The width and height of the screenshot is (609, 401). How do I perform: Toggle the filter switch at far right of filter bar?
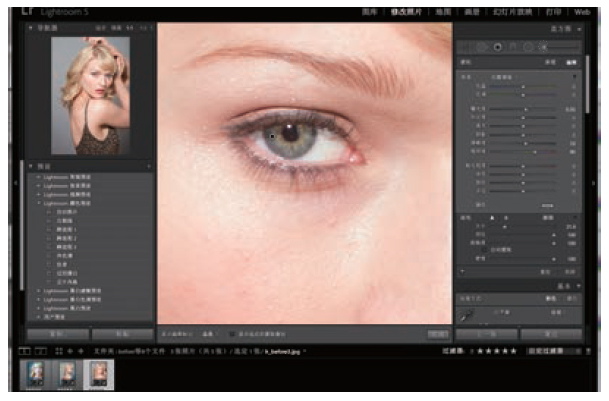click(x=588, y=351)
